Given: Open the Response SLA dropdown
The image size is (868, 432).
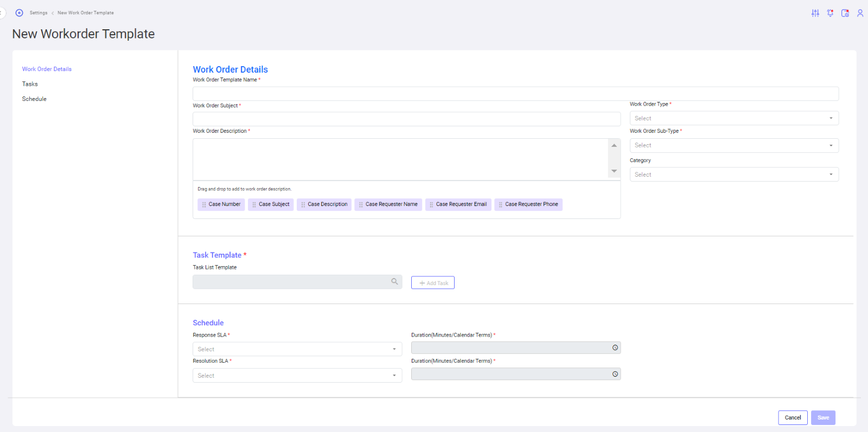Looking at the screenshot, I should pos(297,349).
